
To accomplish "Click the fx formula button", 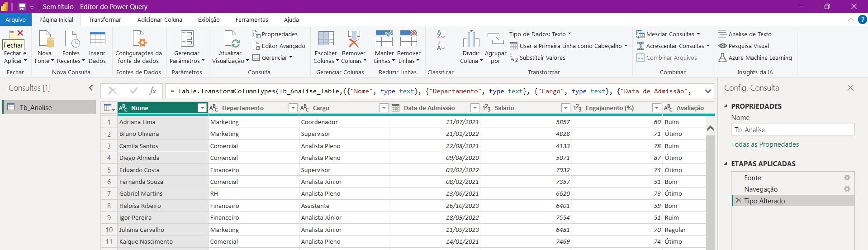I will click(152, 91).
